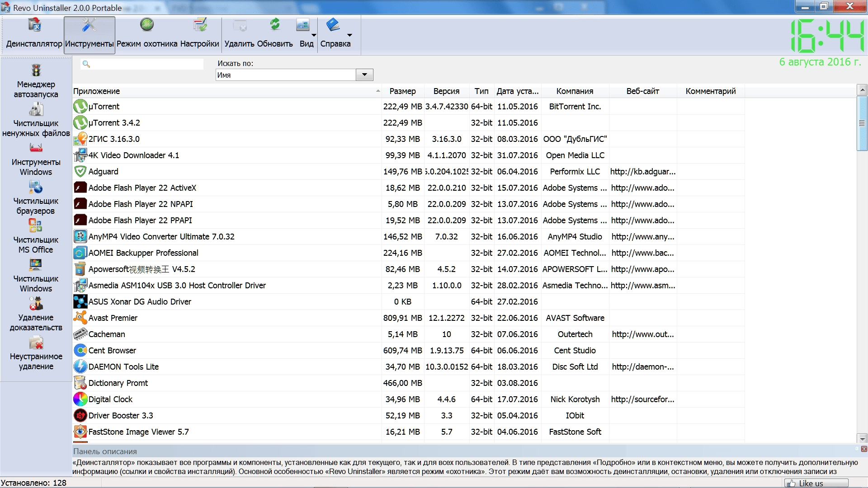Open the Справка help book icon

333,25
